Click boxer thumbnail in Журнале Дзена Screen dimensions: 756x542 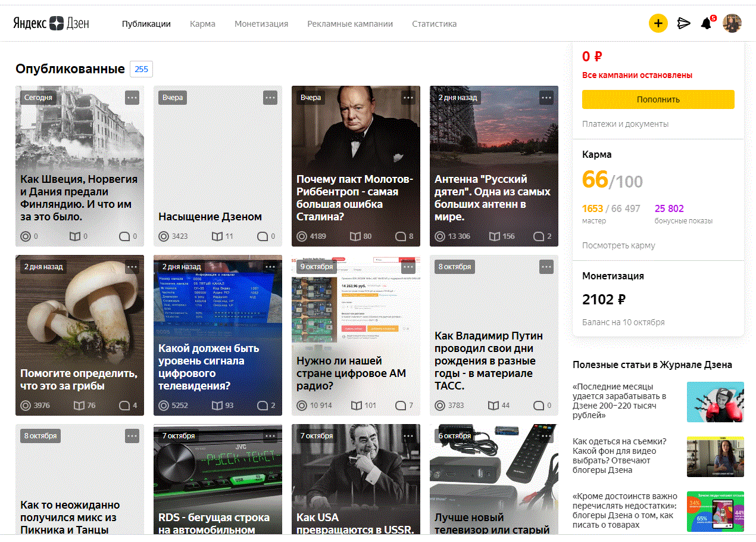(716, 402)
